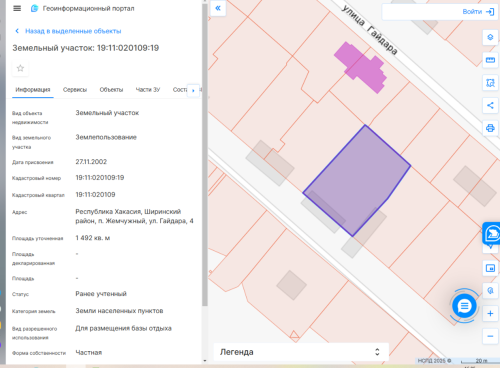Viewport: 500px width, 368px height.
Task: Open the hamburger main menu
Action: click(x=17, y=8)
